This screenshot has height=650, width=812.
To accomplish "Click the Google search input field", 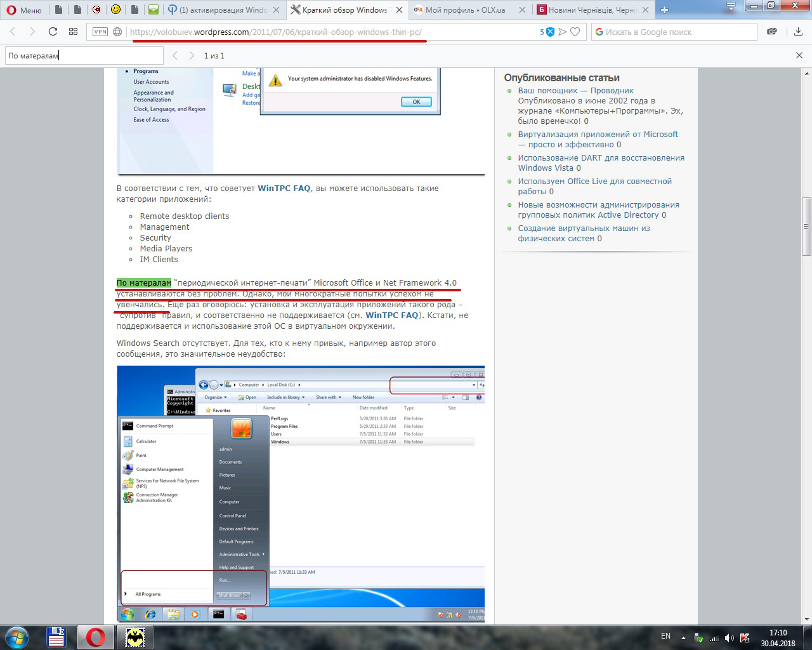I will point(676,32).
